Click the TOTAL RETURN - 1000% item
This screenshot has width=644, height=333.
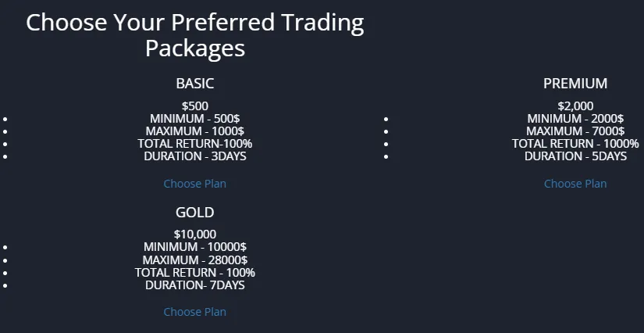[x=575, y=144]
